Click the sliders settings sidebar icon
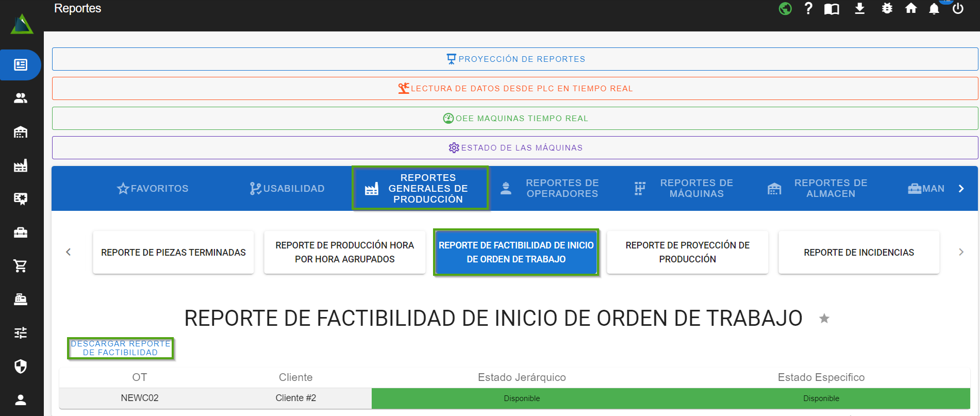 pos(21,333)
